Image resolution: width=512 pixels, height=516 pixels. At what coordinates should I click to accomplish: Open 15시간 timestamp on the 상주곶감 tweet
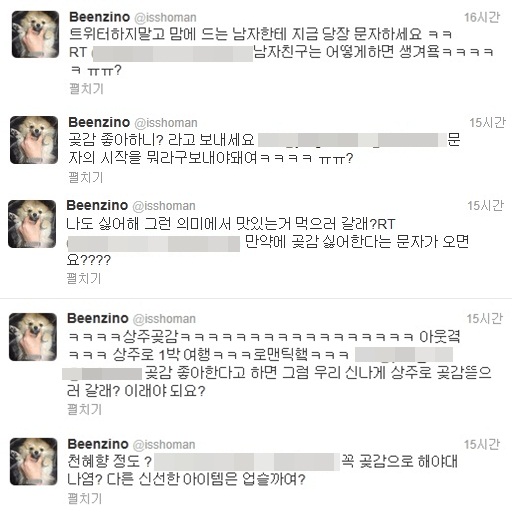[484, 319]
